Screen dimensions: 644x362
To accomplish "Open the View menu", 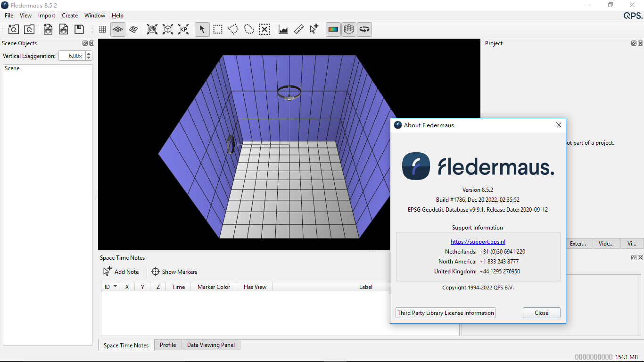I will 26,16.
